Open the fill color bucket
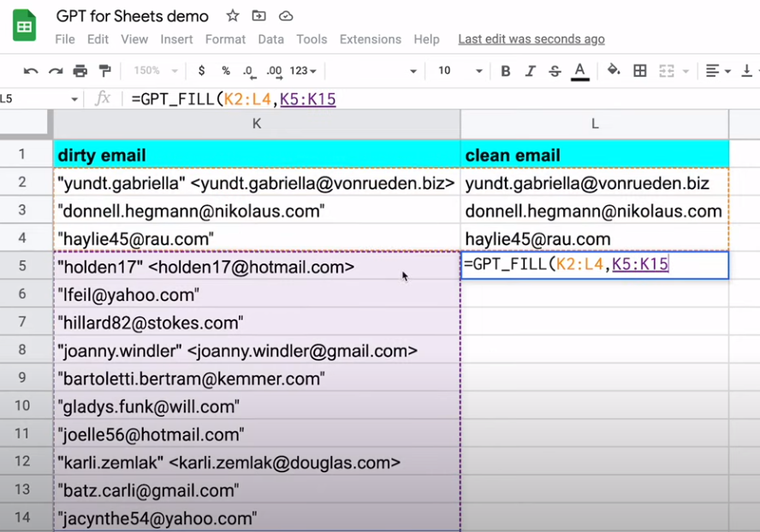Viewport: 760px width, 532px height. pos(614,70)
